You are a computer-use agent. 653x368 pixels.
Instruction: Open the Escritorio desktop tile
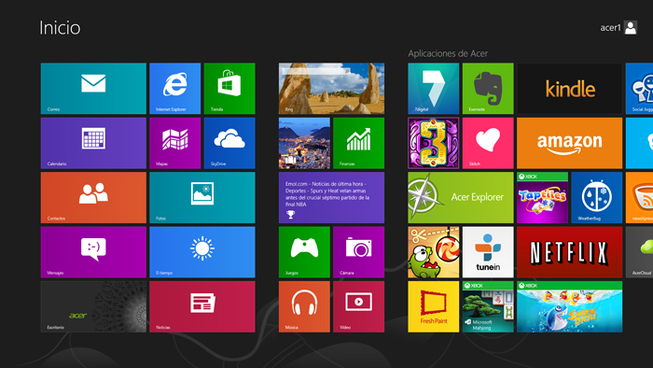point(93,306)
